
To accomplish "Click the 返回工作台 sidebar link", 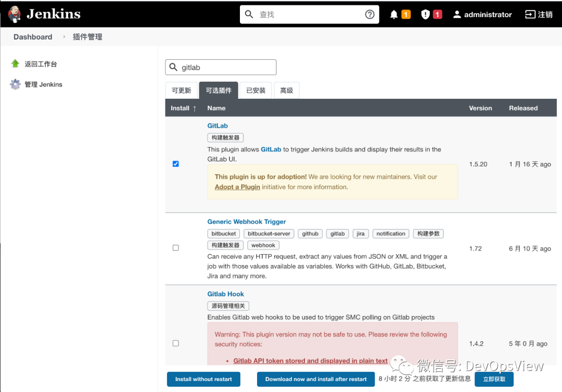I will (41, 64).
